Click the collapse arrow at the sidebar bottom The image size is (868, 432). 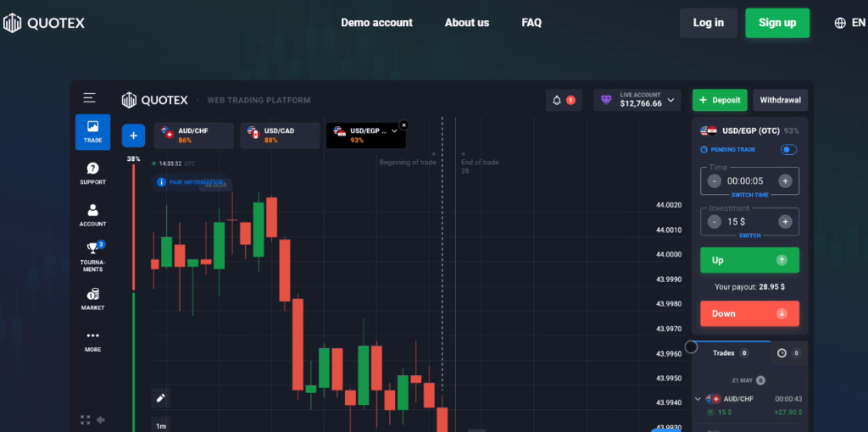tap(101, 420)
